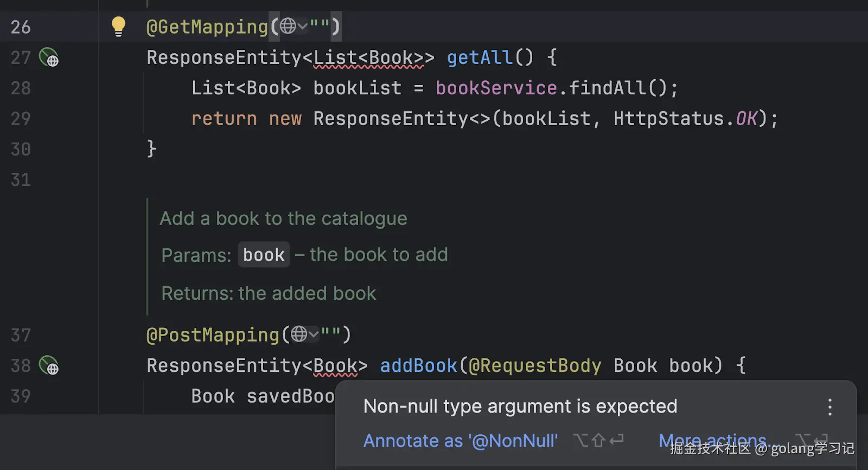
Task: Click the underlined List<Book> warning on line 27
Action: click(369, 58)
